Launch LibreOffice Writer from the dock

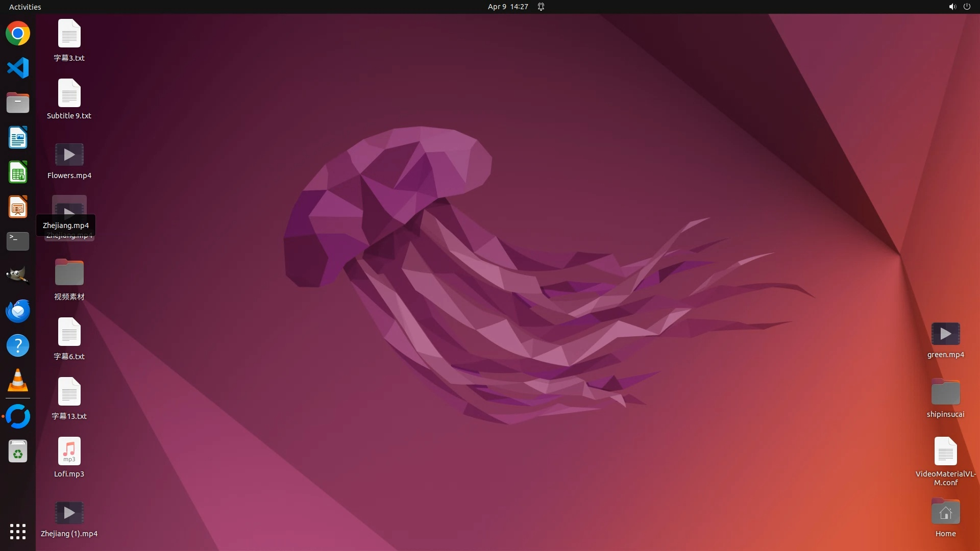tap(18, 137)
